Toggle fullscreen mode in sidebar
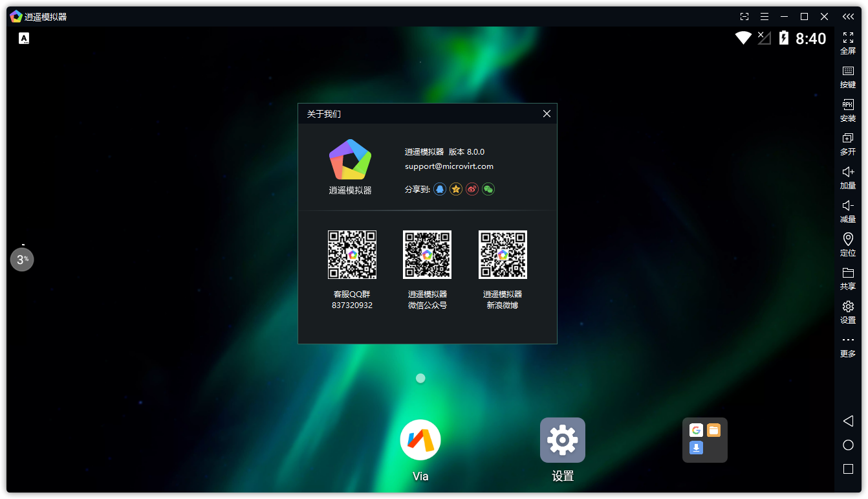 [x=848, y=43]
